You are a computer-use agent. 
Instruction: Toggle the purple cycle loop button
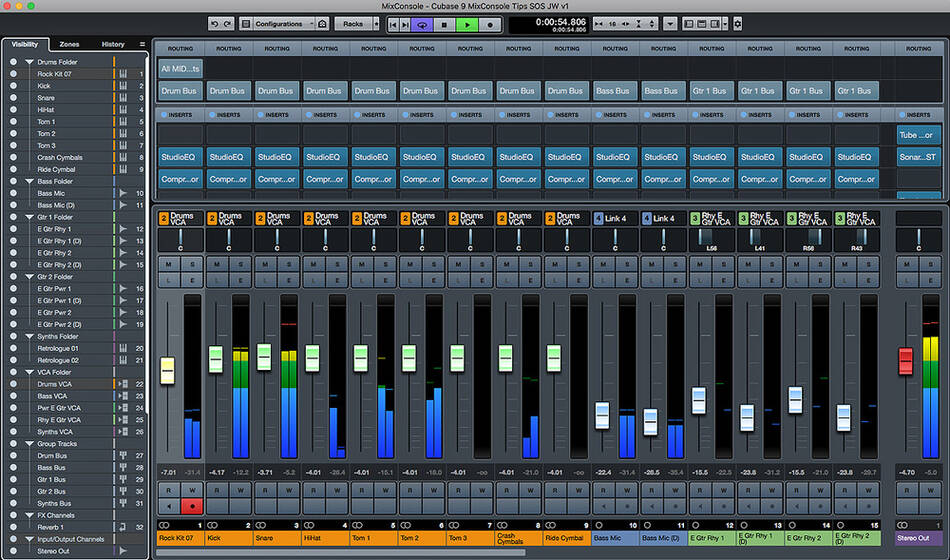[x=422, y=24]
